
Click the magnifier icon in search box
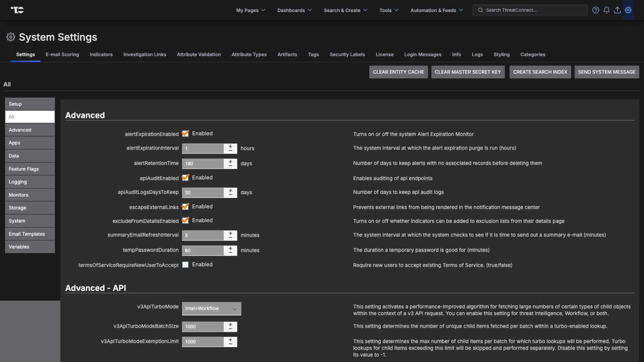point(481,10)
